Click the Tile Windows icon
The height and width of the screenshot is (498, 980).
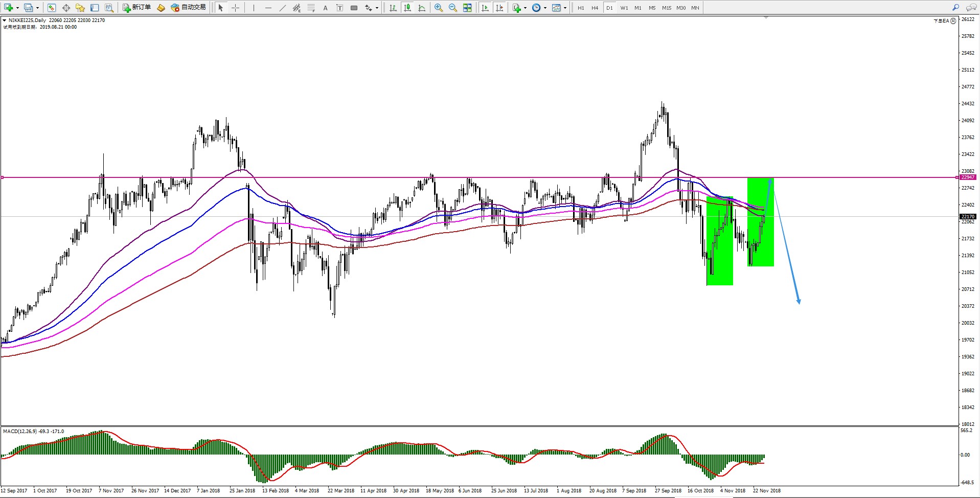[x=467, y=8]
